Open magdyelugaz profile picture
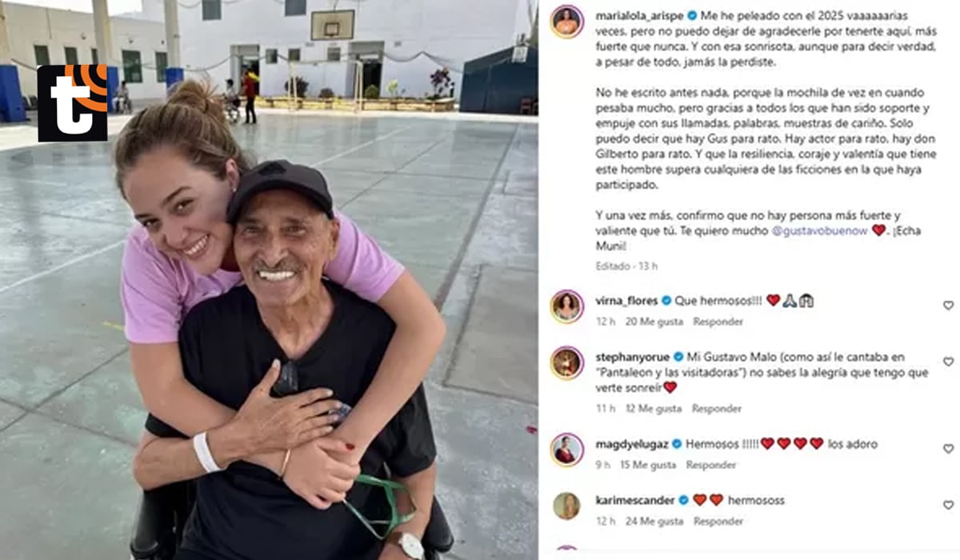 tap(566, 450)
